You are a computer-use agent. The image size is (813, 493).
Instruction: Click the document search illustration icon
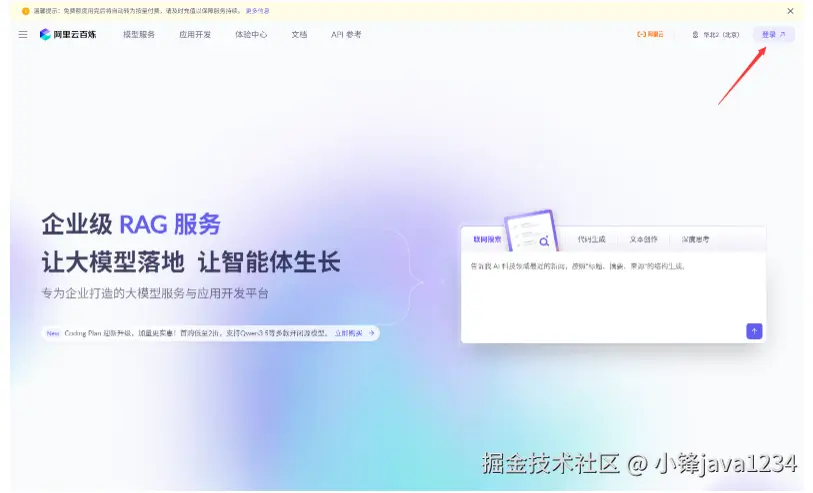pyautogui.click(x=531, y=231)
